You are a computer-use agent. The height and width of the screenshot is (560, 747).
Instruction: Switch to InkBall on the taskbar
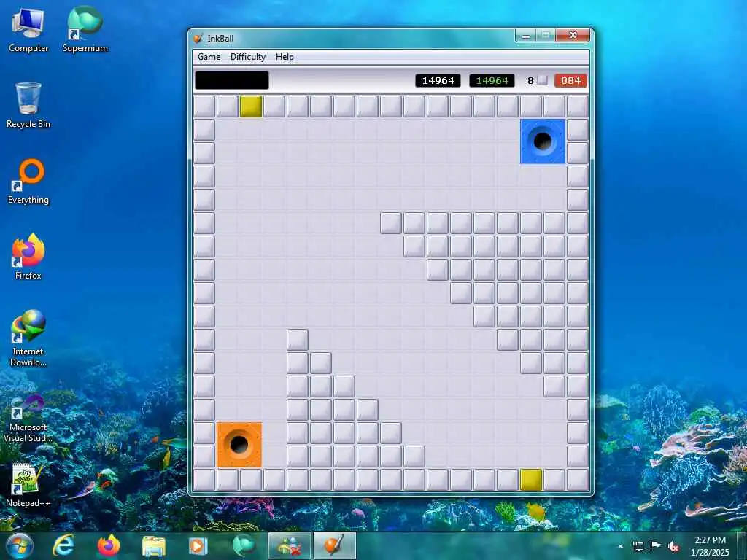coord(335,545)
